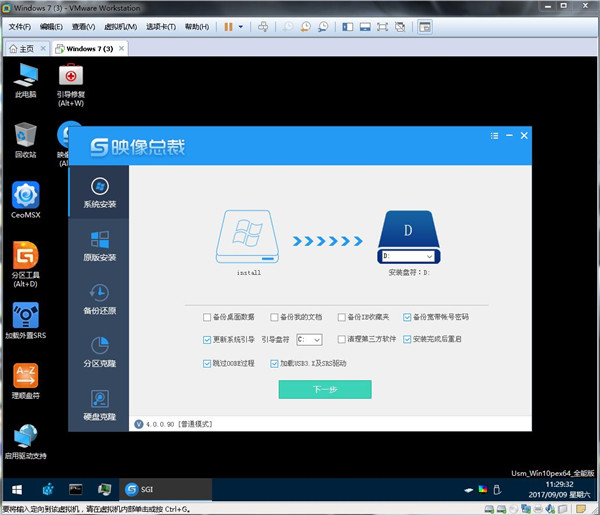Open the 硬盘克隆 sidebar section
Screen dimensions: 600x515
[99, 405]
